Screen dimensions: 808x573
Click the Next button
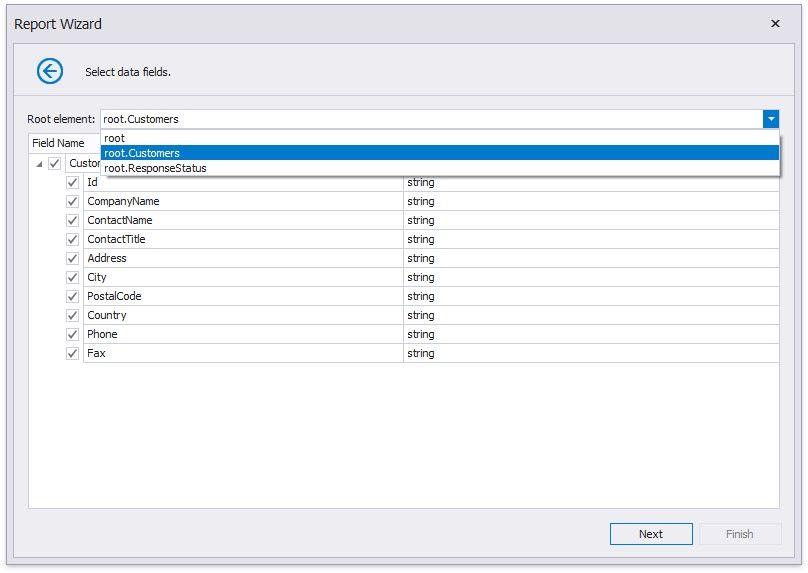[650, 534]
